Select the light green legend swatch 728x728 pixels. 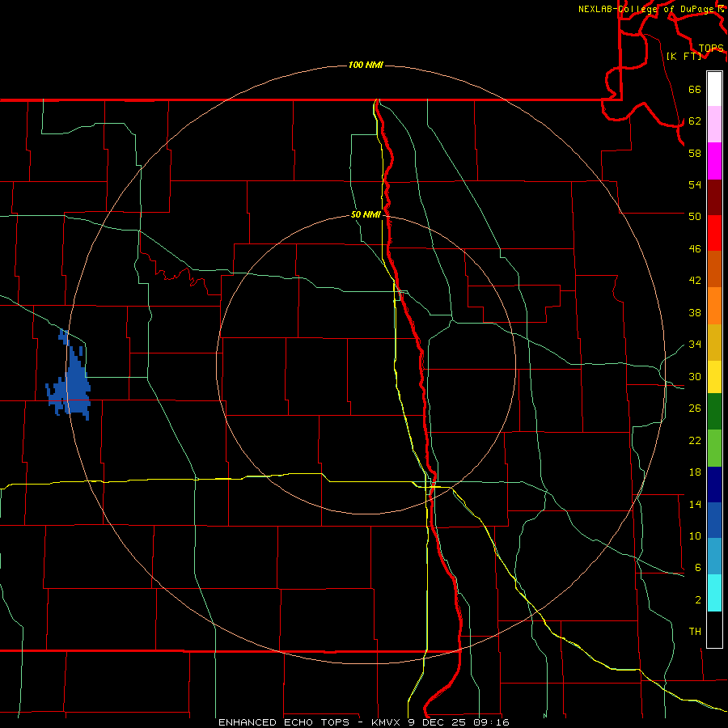coord(714,448)
